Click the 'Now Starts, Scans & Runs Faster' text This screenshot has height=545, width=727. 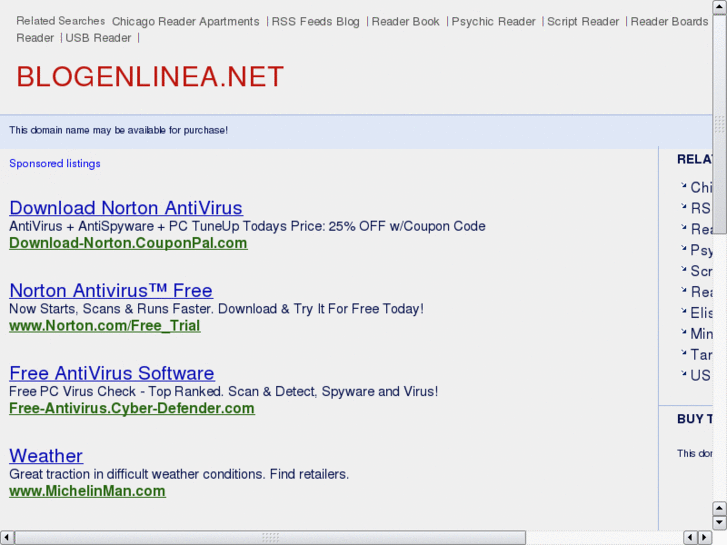point(217,309)
